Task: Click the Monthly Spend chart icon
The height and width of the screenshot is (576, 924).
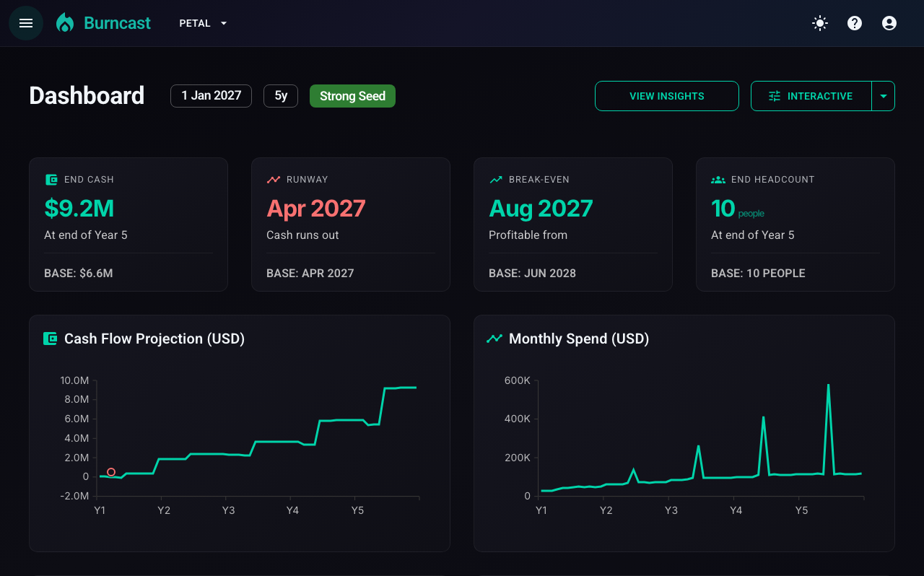Action: point(494,339)
